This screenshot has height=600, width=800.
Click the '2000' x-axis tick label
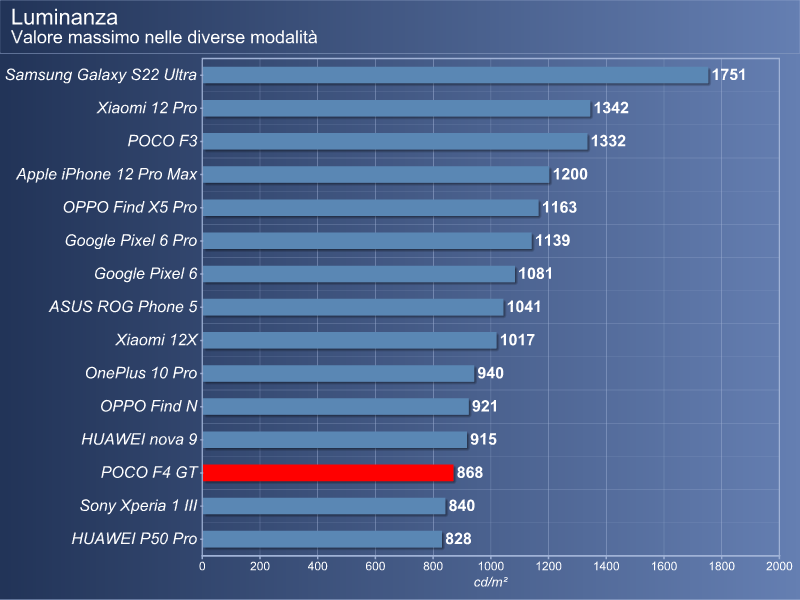tap(779, 566)
